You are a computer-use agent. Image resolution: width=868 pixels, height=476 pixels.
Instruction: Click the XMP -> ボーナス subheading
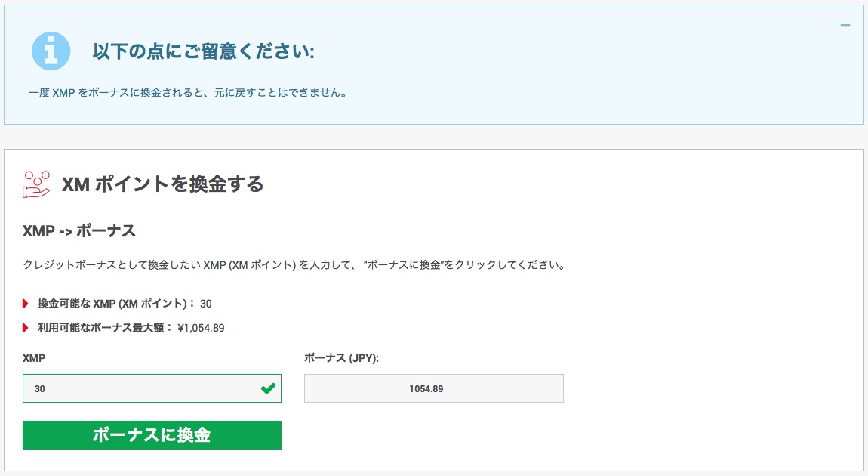pos(78,231)
